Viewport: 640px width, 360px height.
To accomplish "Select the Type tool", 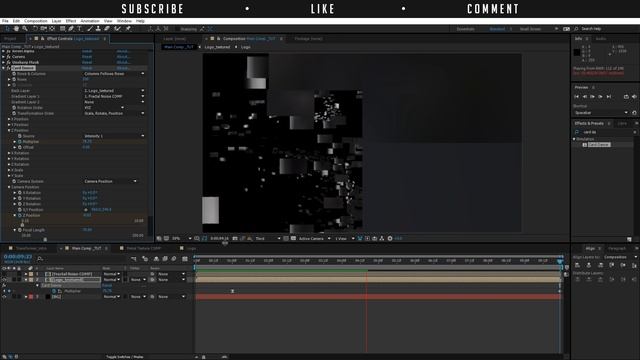I will pos(80,29).
